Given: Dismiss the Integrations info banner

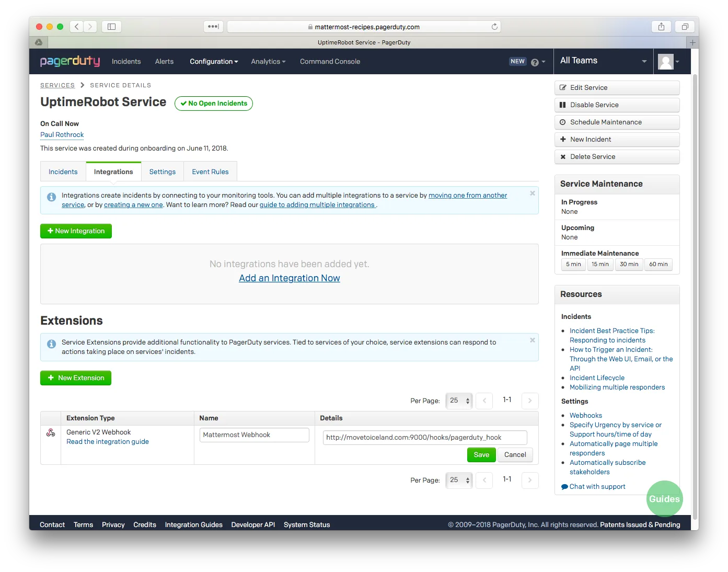Looking at the screenshot, I should 533,193.
